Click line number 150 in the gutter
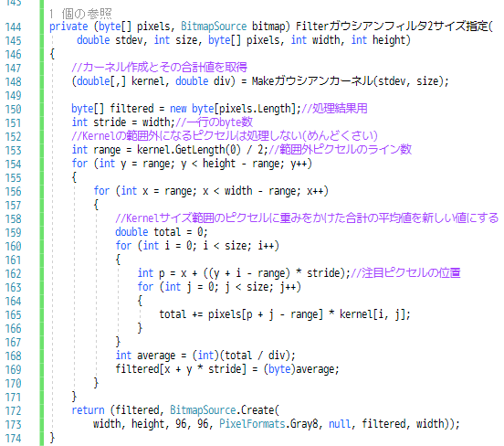Image resolution: width=504 pixels, height=446 pixels. coord(13,110)
